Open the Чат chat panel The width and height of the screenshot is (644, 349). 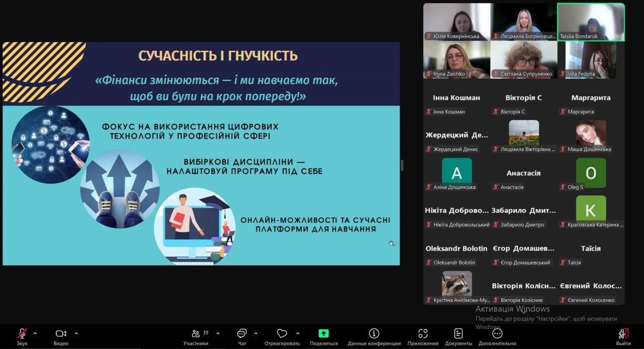[x=242, y=334]
